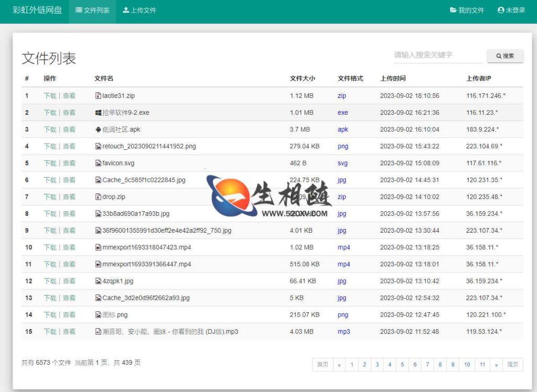This screenshot has width=537, height=392.
Task: Open the zip format link for drop.zip
Action: click(341, 197)
